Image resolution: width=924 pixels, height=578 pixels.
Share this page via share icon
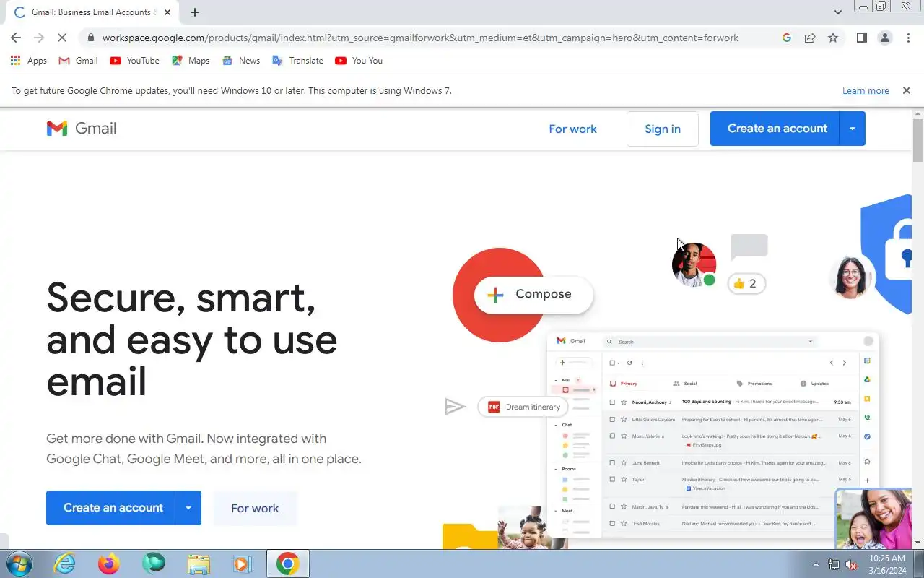click(810, 38)
